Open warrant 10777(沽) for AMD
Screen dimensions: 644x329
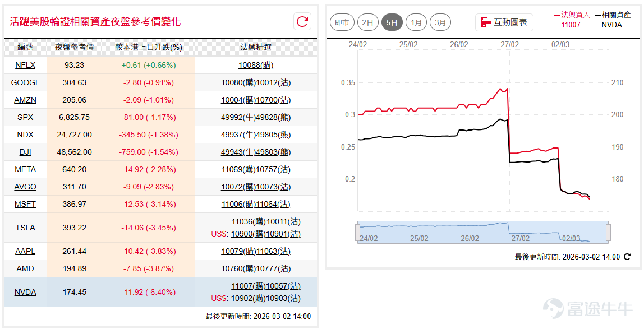pos(273,268)
